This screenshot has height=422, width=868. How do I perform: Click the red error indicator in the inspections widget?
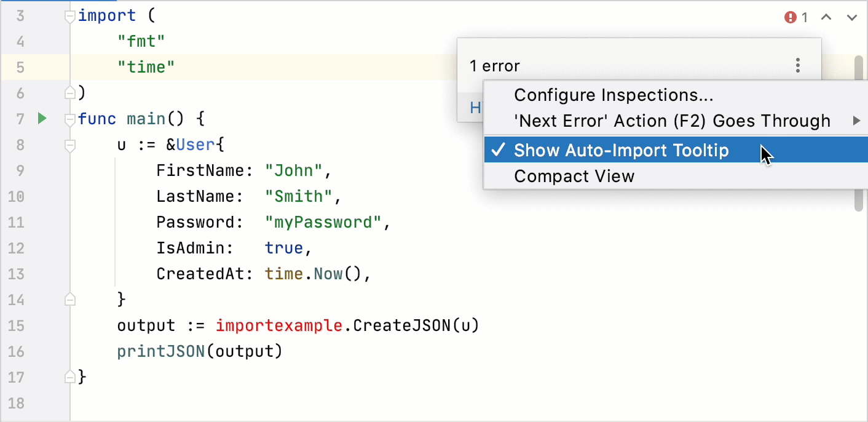pos(791,17)
